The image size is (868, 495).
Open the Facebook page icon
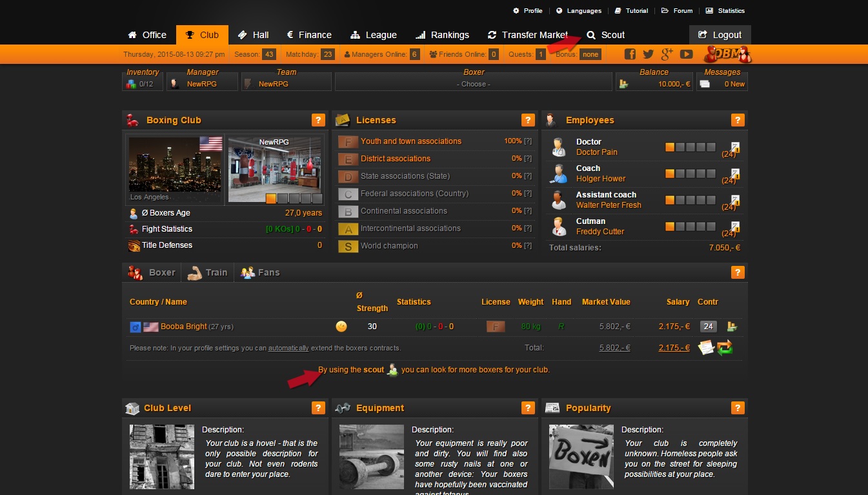630,54
